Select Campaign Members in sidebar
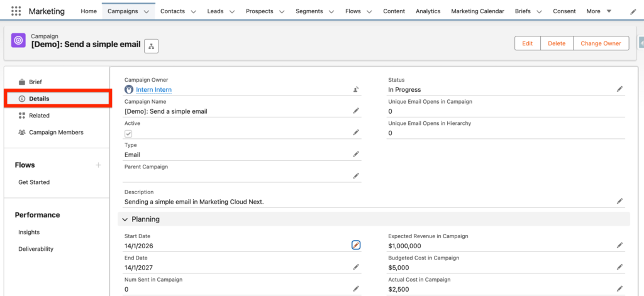 pyautogui.click(x=56, y=133)
